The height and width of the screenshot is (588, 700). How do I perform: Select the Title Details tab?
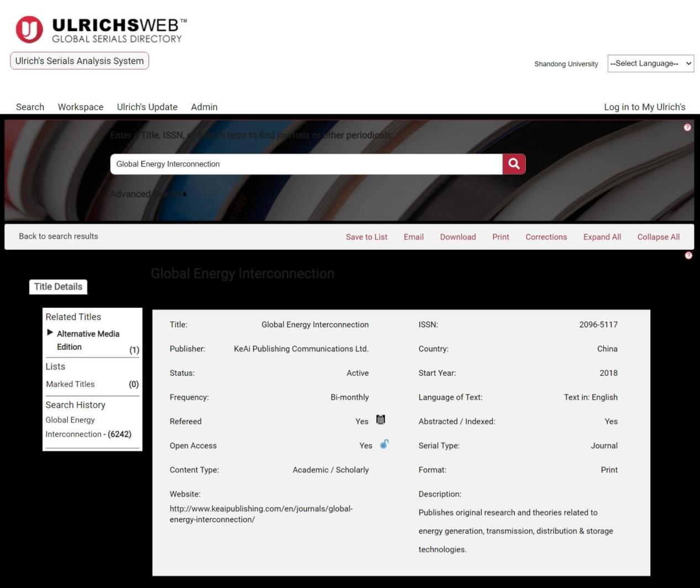58,287
